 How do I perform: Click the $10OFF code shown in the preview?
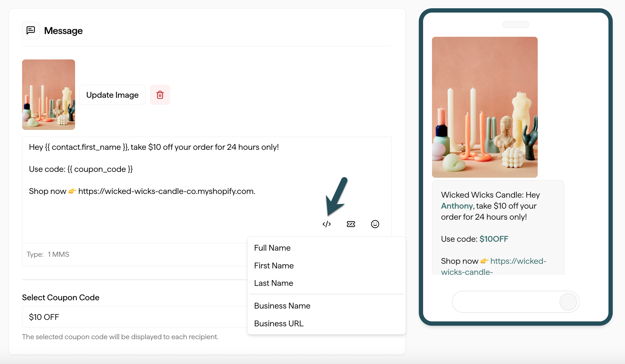pos(494,239)
